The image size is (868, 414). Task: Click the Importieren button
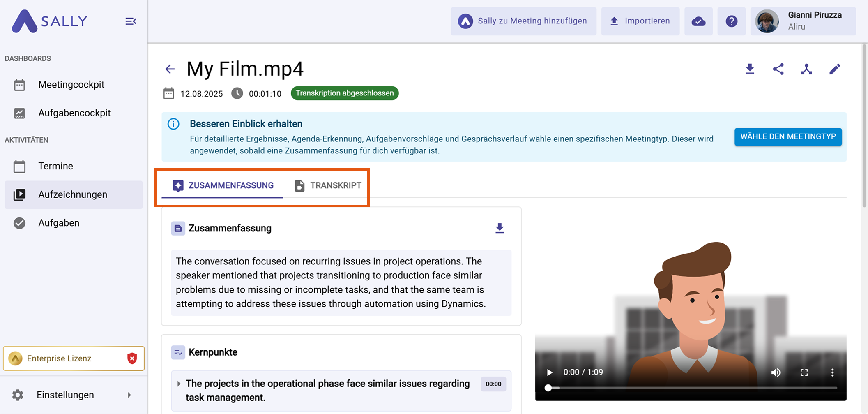[x=640, y=21]
